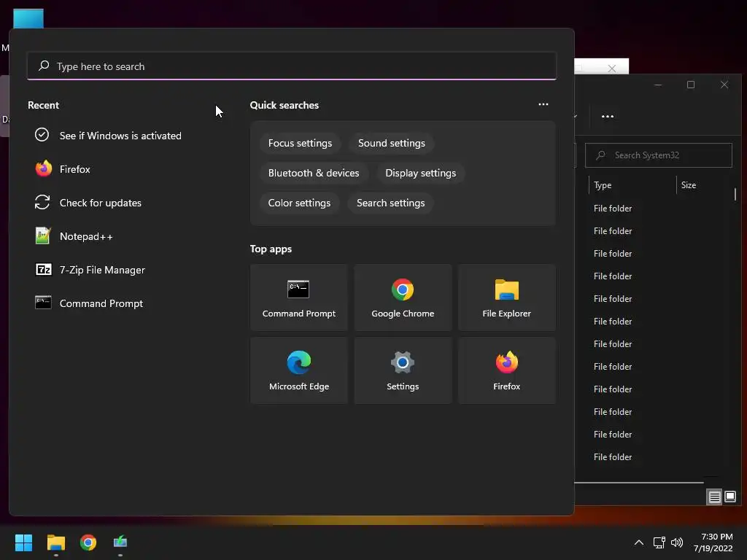Screen dimensions: 747x560
Task: Open Command Prompt tile in Top apps
Action: coord(298,297)
